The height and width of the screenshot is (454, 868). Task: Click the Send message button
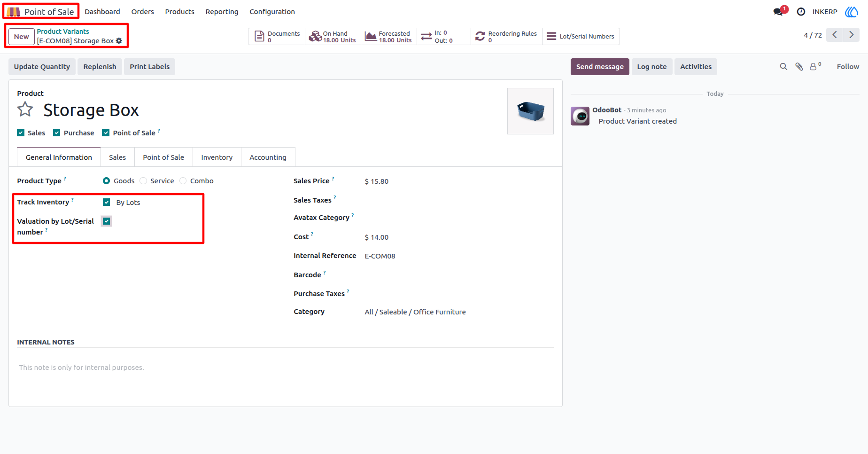[x=600, y=67]
